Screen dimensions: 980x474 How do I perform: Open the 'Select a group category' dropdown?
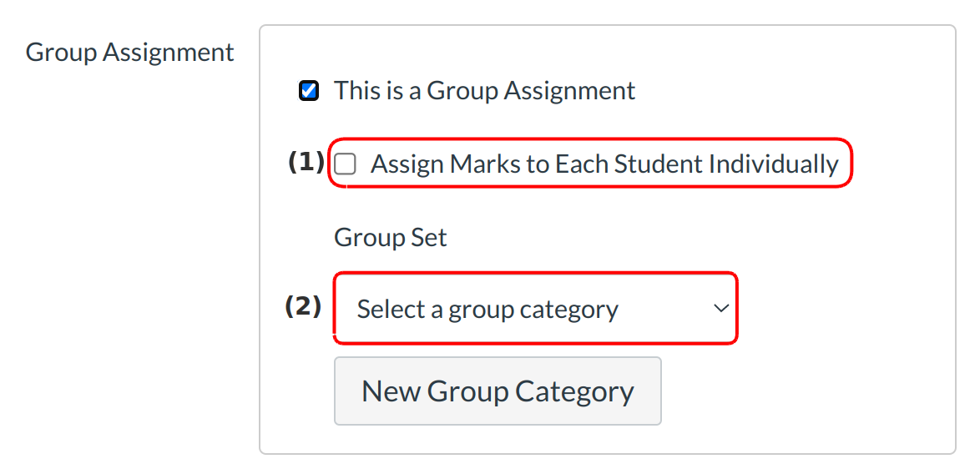pos(535,309)
